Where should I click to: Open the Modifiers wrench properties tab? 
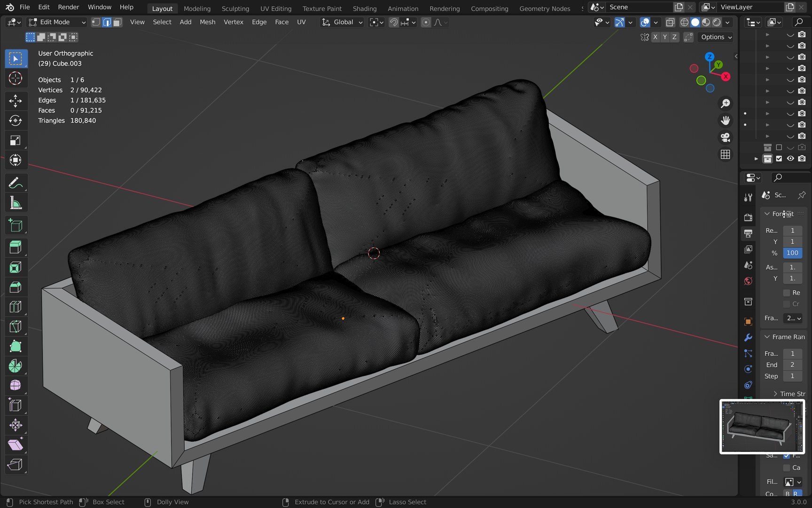749,337
